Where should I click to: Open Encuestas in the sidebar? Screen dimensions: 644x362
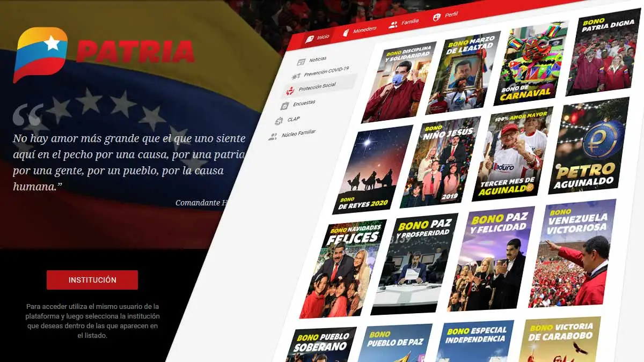pos(299,104)
